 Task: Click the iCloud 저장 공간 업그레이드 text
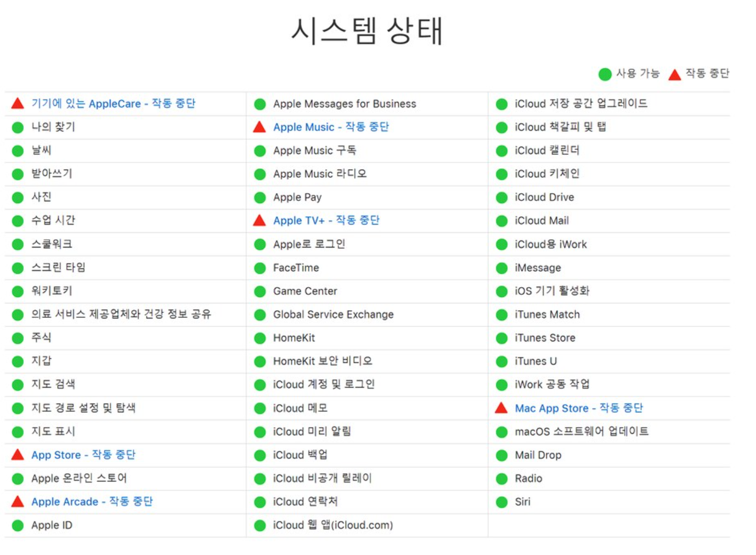581,103
